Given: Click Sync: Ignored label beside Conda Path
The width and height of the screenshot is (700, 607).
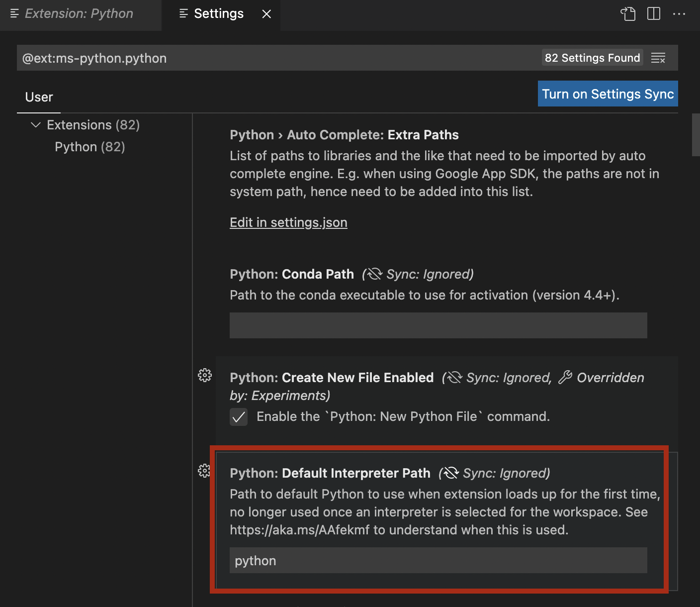Looking at the screenshot, I should click(418, 274).
